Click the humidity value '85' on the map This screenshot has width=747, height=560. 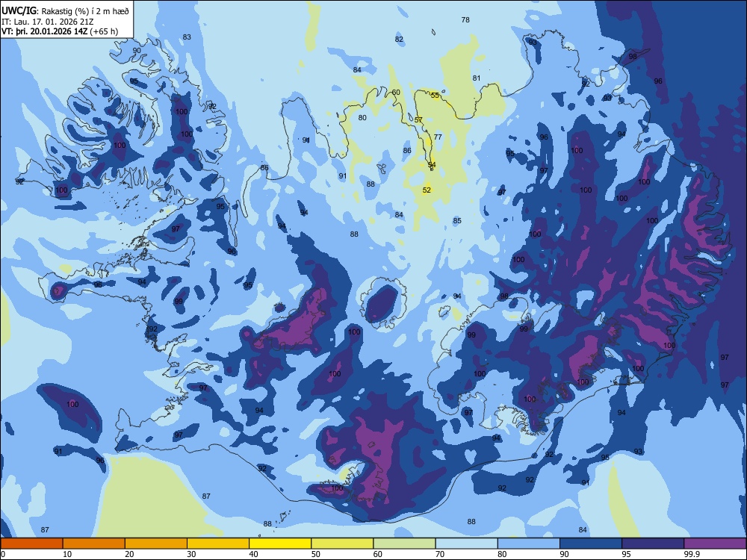[x=457, y=220]
